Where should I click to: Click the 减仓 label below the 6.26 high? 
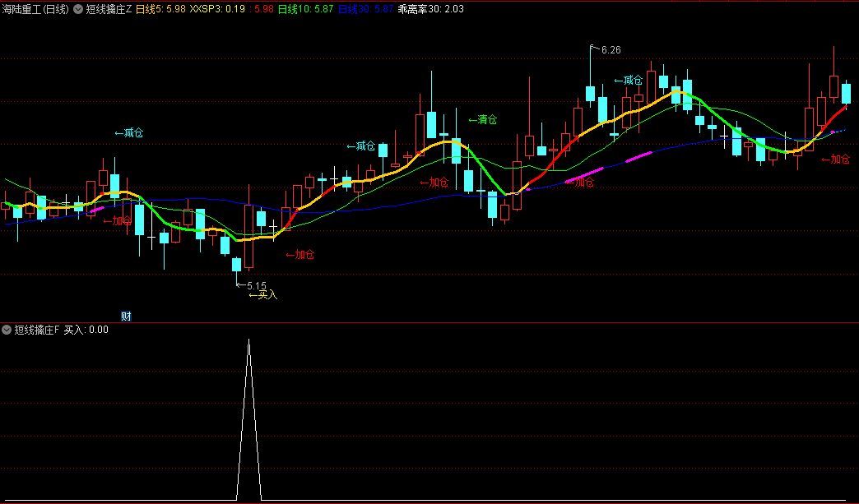[628, 81]
